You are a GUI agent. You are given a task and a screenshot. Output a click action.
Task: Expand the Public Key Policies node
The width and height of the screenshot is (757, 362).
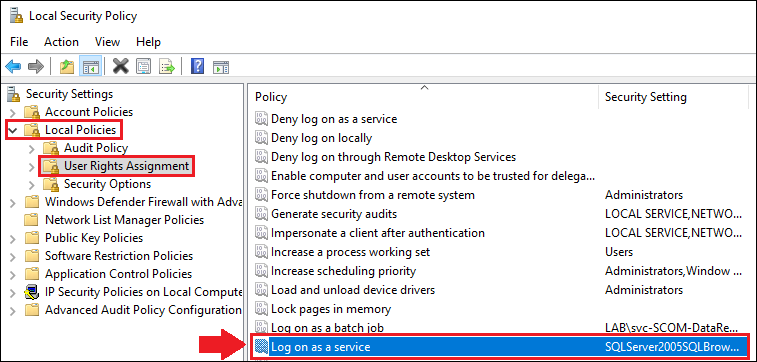point(13,238)
